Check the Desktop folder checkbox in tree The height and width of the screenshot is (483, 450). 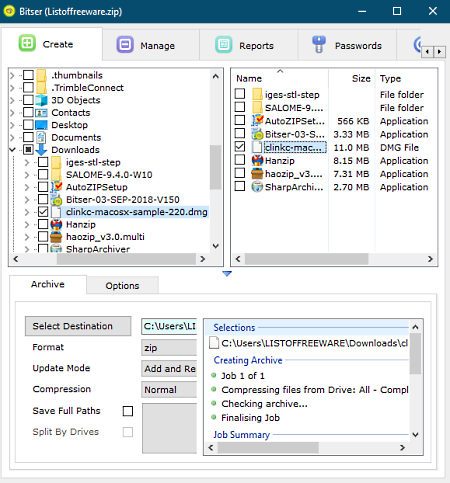(x=28, y=125)
